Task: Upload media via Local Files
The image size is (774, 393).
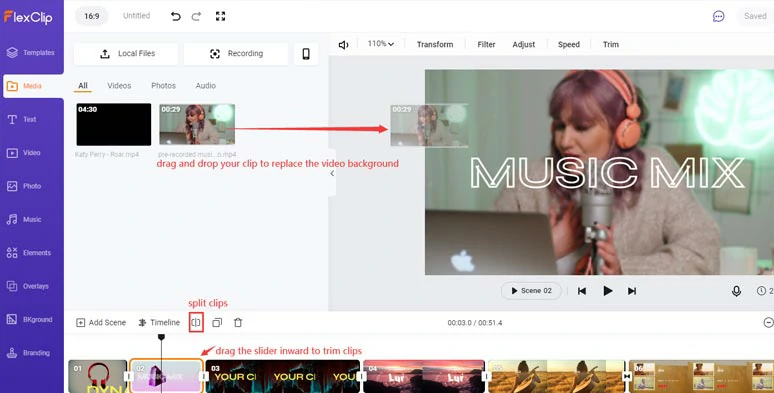Action: point(126,54)
